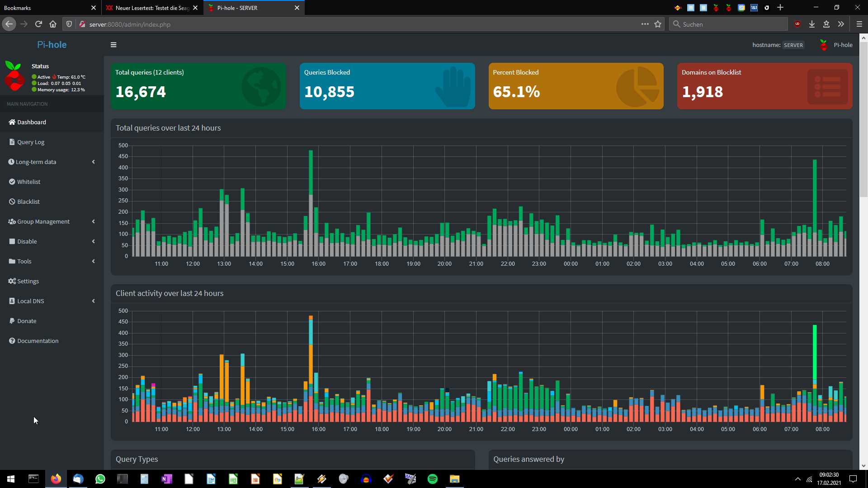This screenshot has width=868, height=488.
Task: Open a new tab with plus button
Action: (x=780, y=8)
